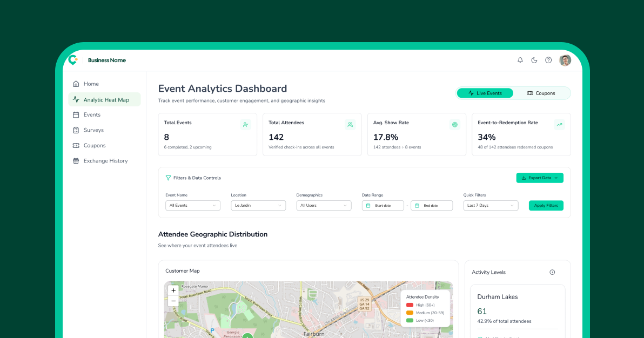The width and height of the screenshot is (644, 338).
Task: Click the Event Analytics Dashboard heading
Action: coord(223,89)
